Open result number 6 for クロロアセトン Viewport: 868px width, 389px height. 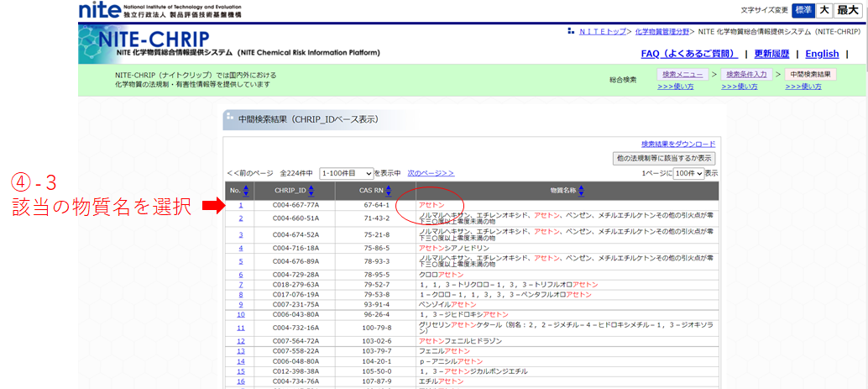[x=240, y=275]
